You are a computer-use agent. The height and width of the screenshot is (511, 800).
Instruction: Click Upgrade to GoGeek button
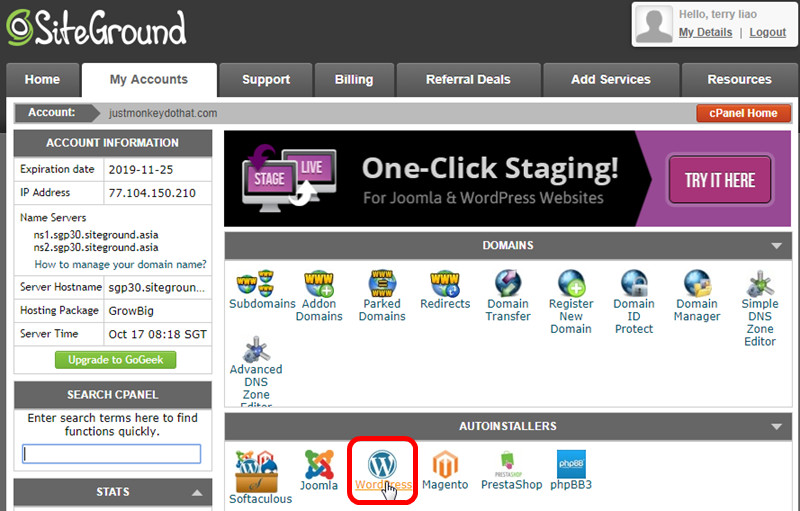[116, 360]
